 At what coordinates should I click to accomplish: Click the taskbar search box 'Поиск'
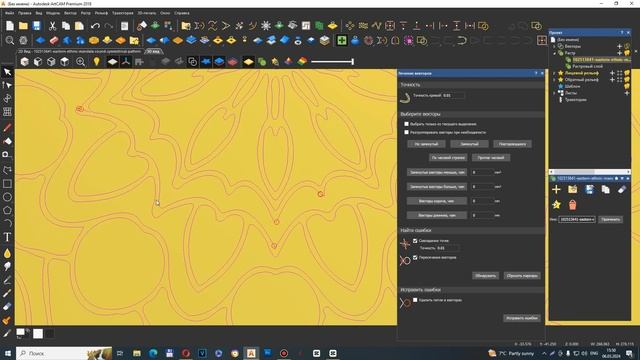tap(64, 353)
